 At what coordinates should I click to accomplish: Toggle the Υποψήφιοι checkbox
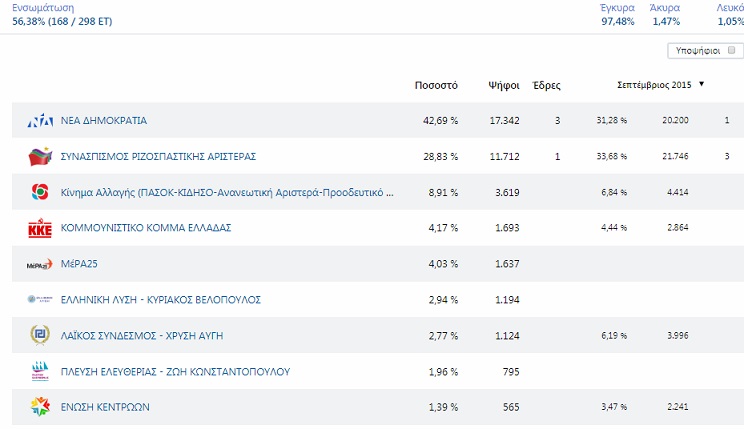click(732, 50)
